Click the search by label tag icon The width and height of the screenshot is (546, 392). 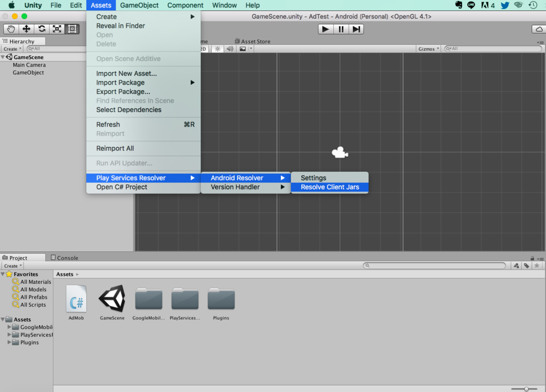click(526, 266)
